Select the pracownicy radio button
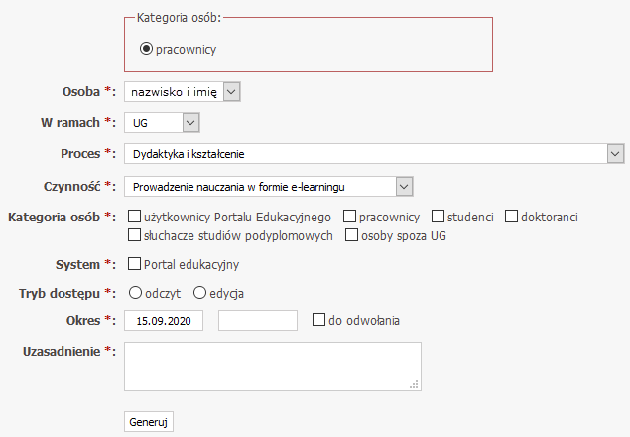The height and width of the screenshot is (437, 630). tap(147, 48)
